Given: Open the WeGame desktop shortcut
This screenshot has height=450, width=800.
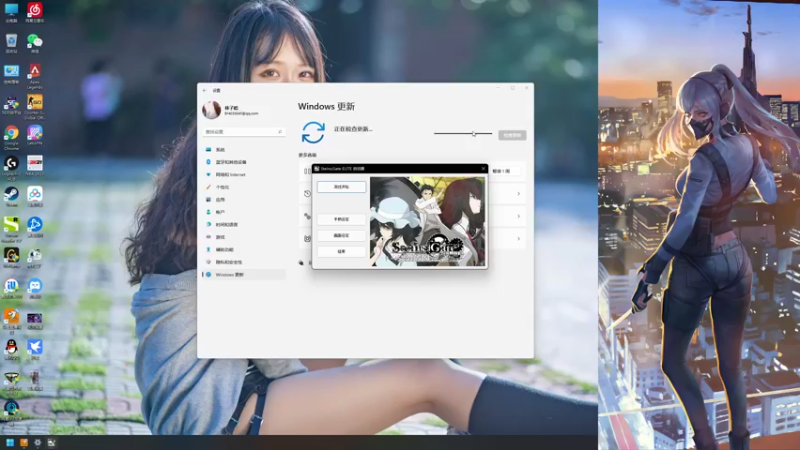Looking at the screenshot, I should pos(11,258).
